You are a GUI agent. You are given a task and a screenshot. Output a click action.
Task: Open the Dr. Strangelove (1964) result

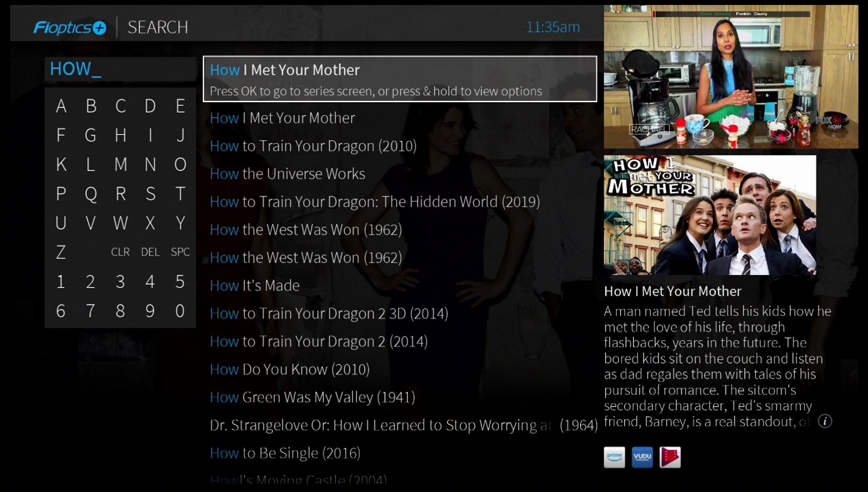click(404, 426)
